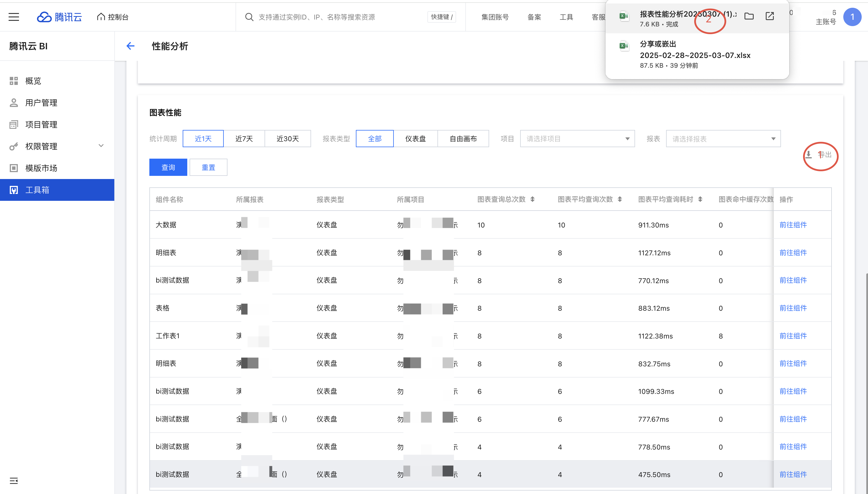This screenshot has width=868, height=494.
Task: Click 前往组件 for 大数据 row
Action: [x=793, y=225]
